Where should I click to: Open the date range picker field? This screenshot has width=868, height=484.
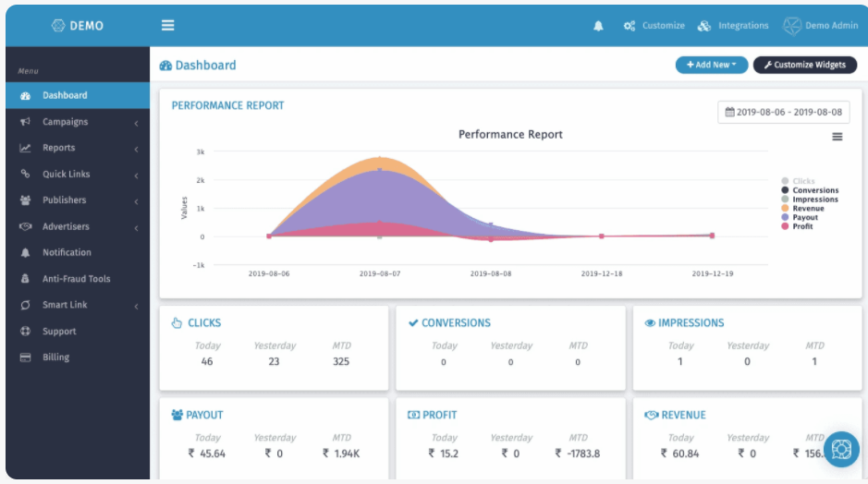(784, 112)
